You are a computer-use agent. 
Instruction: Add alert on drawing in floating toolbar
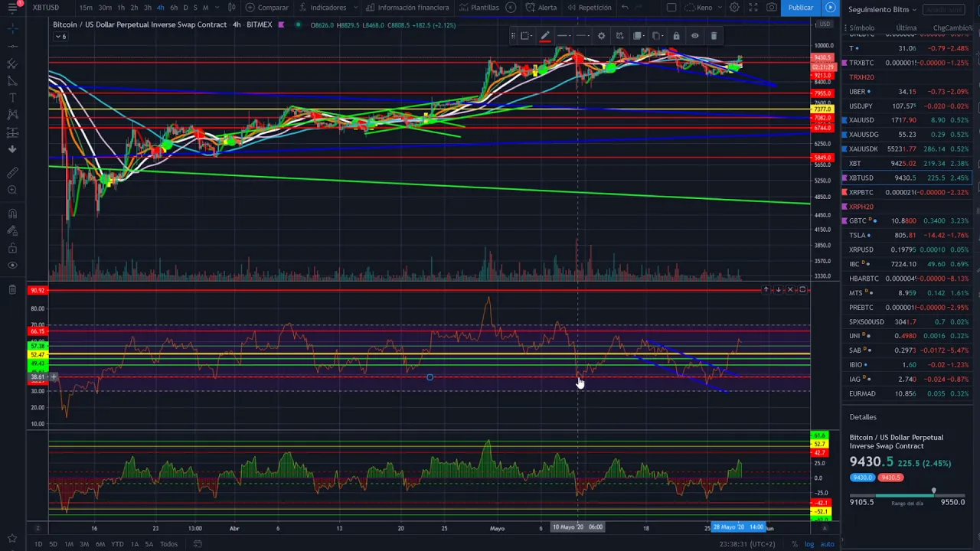619,36
